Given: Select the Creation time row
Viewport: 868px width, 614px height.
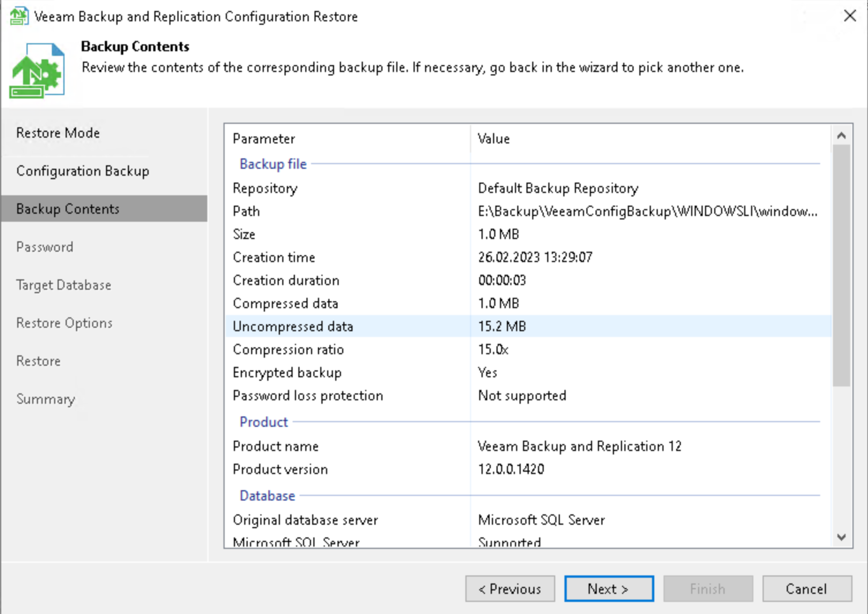Looking at the screenshot, I should tap(528, 257).
